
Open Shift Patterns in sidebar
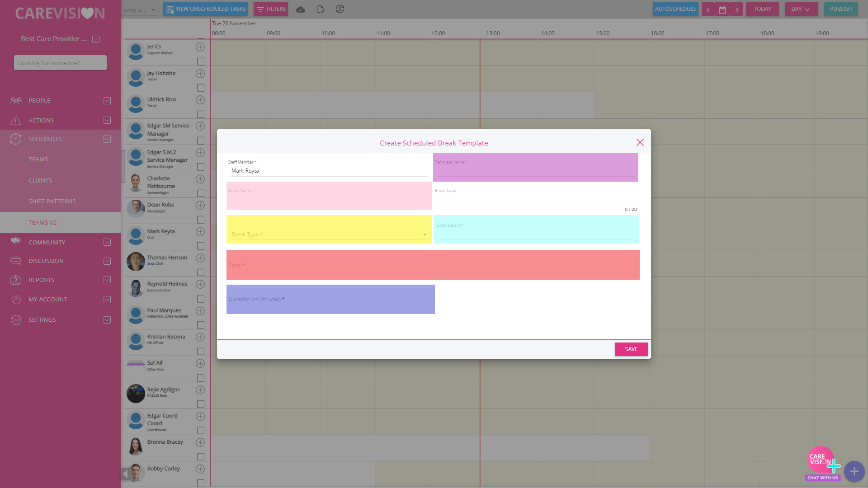point(52,202)
